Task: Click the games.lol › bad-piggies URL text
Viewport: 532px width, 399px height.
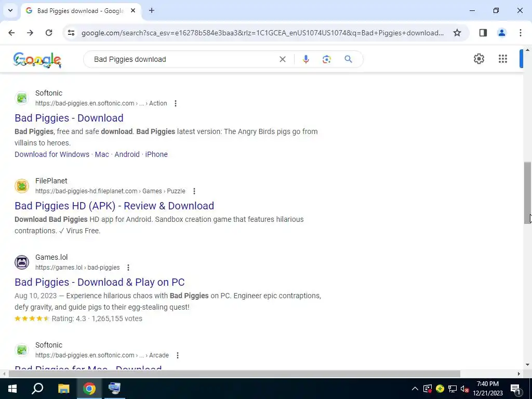Action: click(x=77, y=268)
